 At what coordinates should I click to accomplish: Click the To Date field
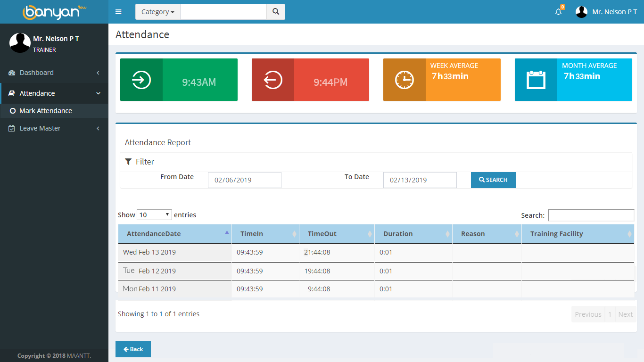click(x=420, y=180)
